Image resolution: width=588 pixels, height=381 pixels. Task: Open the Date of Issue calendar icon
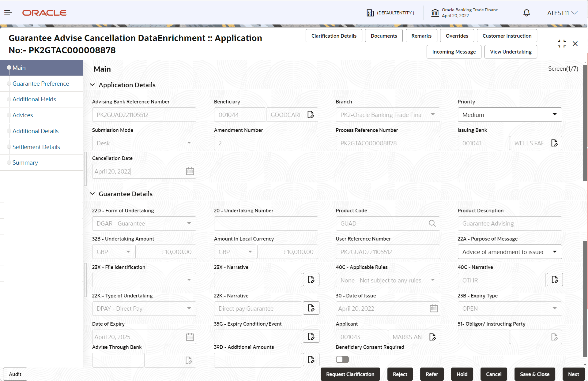434,308
